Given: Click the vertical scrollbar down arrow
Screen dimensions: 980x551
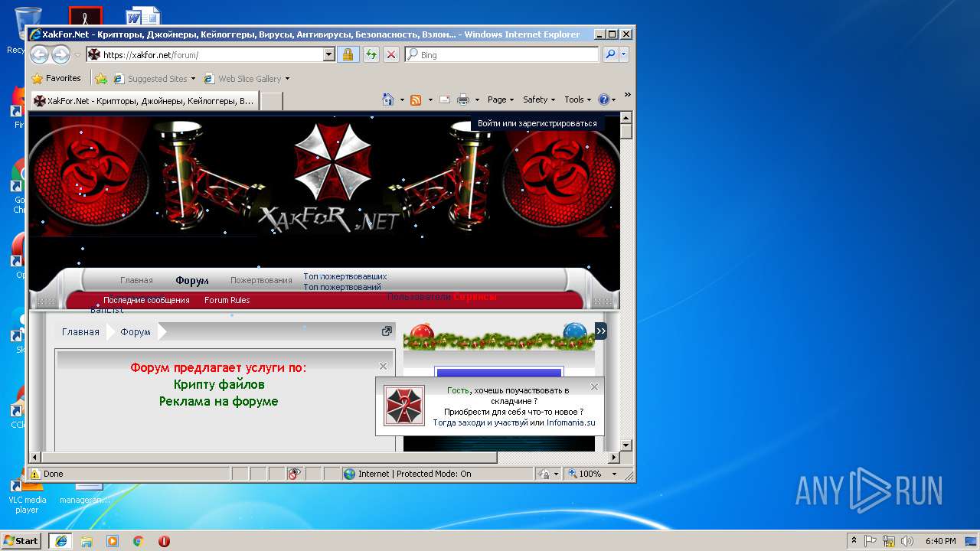Looking at the screenshot, I should [x=626, y=445].
